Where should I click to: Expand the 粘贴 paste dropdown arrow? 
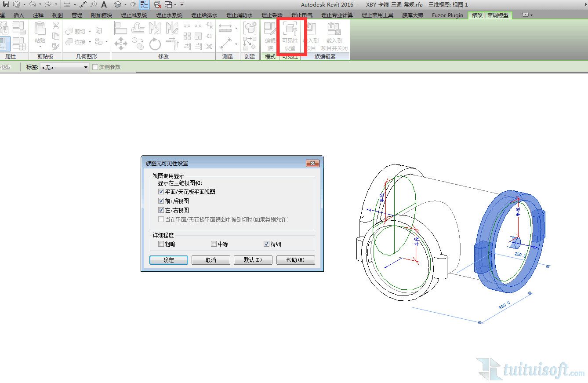tap(40, 47)
